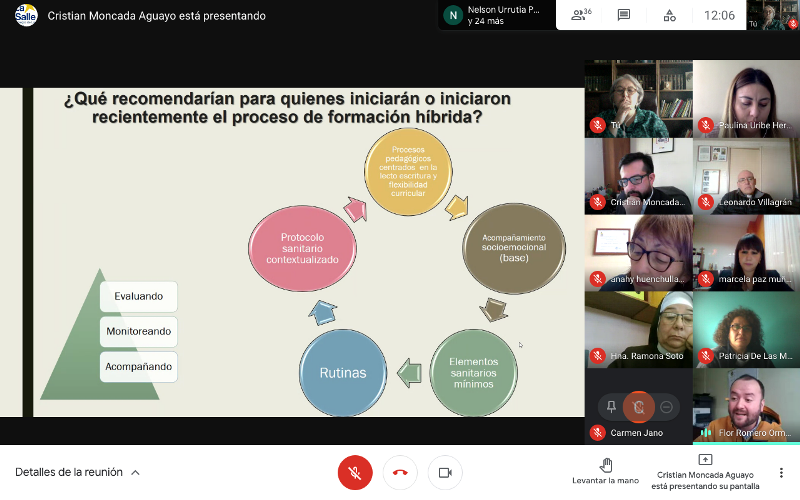Click Flor Romero's active speaker tile

[746, 405]
